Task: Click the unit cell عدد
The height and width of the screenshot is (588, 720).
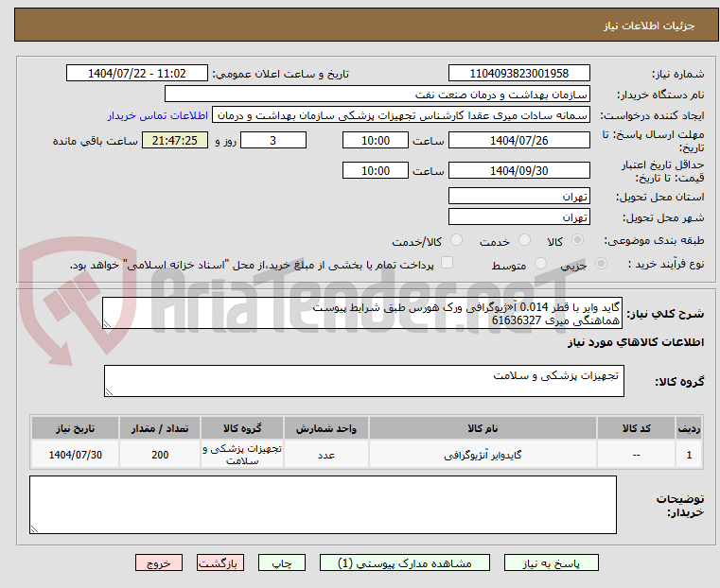Action: point(326,455)
